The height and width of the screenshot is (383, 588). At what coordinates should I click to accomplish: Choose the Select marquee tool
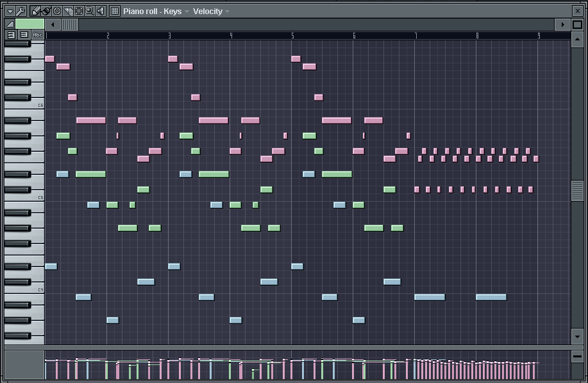coord(79,11)
